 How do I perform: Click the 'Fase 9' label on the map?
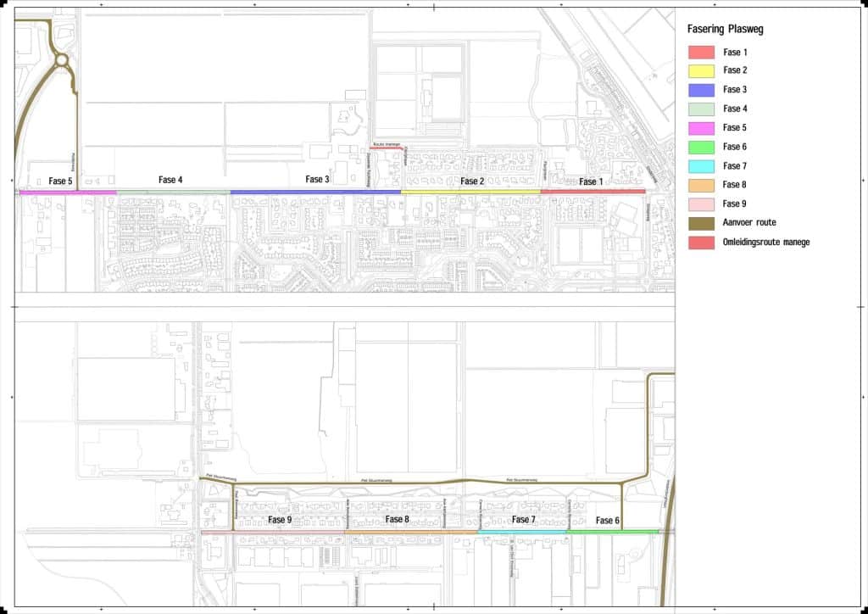[280, 520]
